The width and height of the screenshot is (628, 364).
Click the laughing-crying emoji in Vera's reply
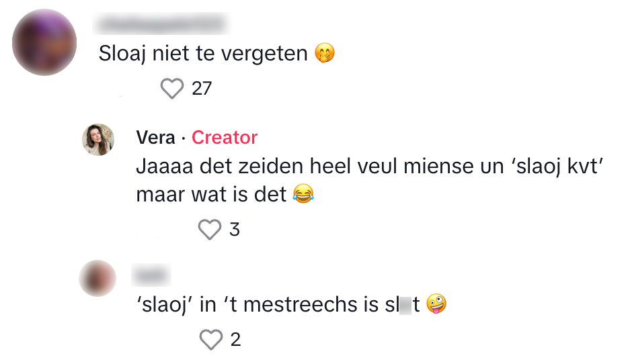(304, 195)
